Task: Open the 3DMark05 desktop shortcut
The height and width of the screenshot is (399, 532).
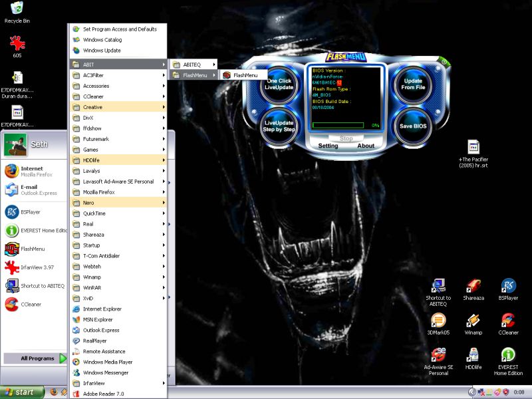Action: (x=438, y=321)
